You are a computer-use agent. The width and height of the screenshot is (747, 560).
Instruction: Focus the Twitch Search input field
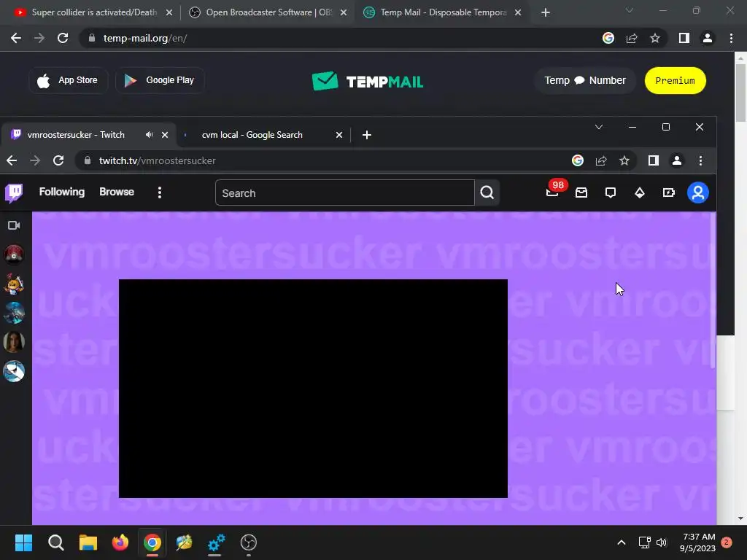coord(345,192)
